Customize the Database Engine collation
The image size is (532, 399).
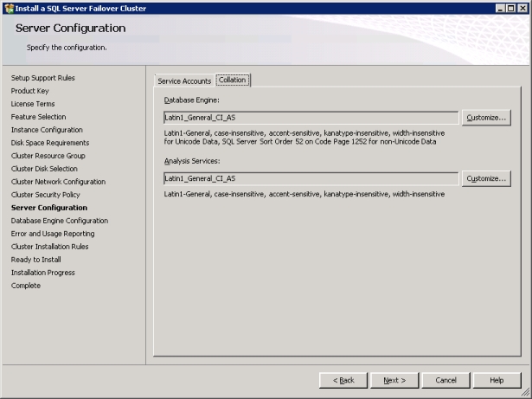point(486,118)
